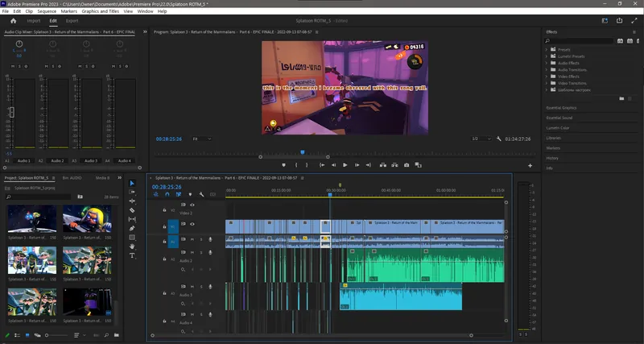Select the Razor tool
This screenshot has width=644, height=344.
pyautogui.click(x=132, y=210)
